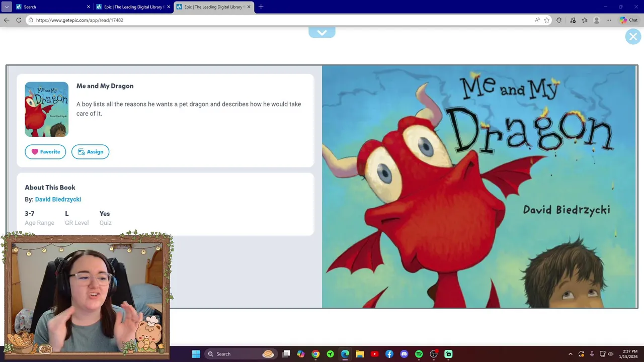Refresh the current page
Image resolution: width=644 pixels, height=362 pixels.
coord(19,20)
